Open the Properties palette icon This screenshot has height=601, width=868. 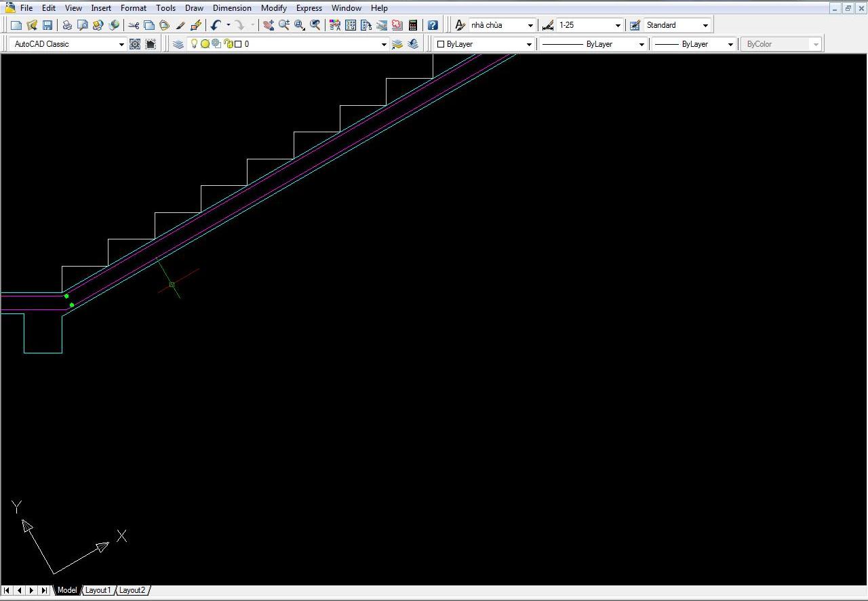[x=335, y=25]
